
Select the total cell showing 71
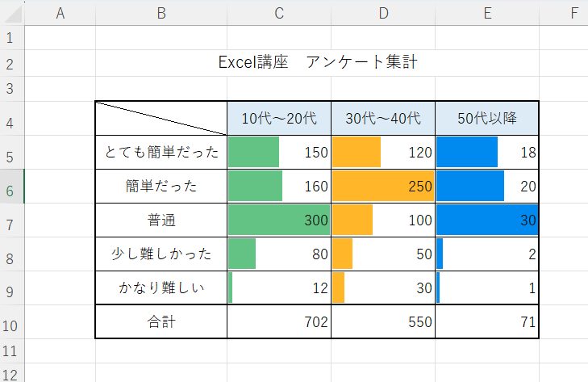(487, 321)
